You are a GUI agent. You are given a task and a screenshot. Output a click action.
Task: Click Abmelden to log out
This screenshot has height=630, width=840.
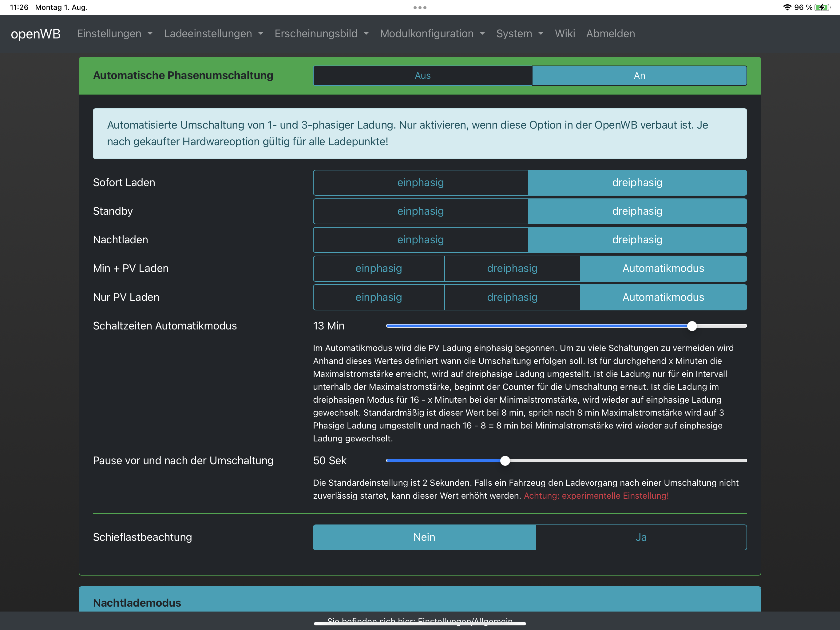610,34
